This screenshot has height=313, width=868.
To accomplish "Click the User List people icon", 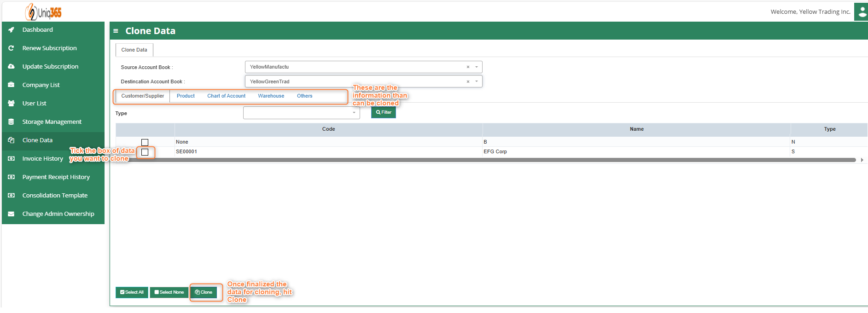I will tap(11, 104).
